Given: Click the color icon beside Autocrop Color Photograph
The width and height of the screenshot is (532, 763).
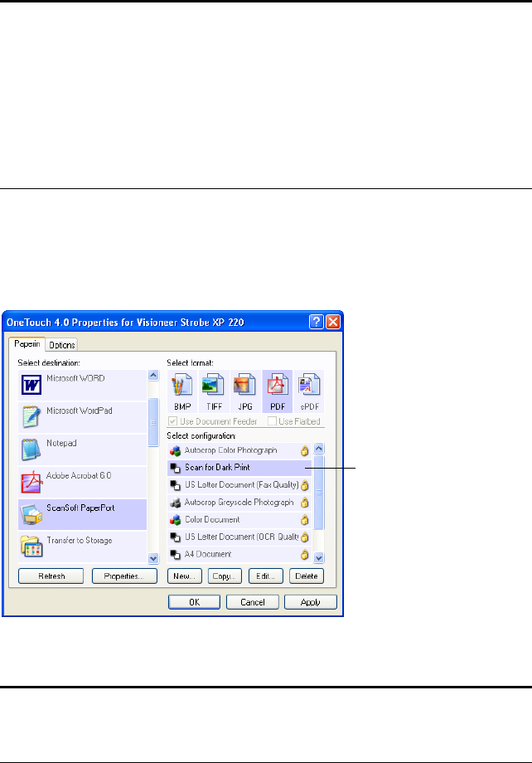Looking at the screenshot, I should pos(175,451).
